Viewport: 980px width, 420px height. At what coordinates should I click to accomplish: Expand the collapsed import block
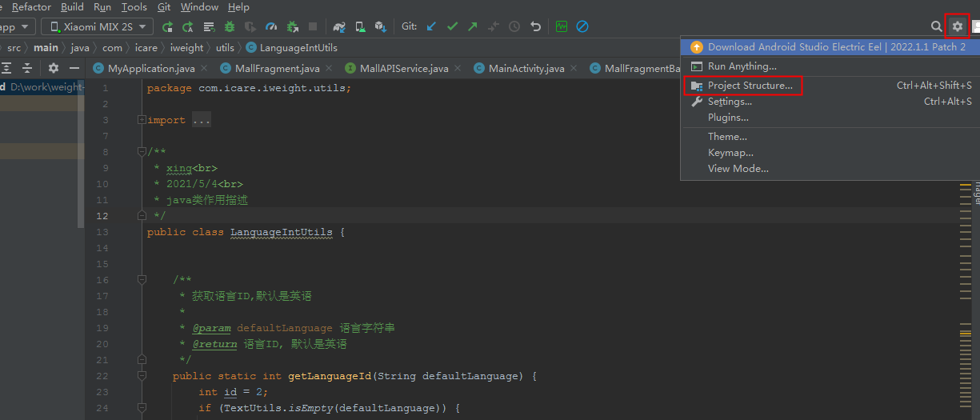[142, 120]
